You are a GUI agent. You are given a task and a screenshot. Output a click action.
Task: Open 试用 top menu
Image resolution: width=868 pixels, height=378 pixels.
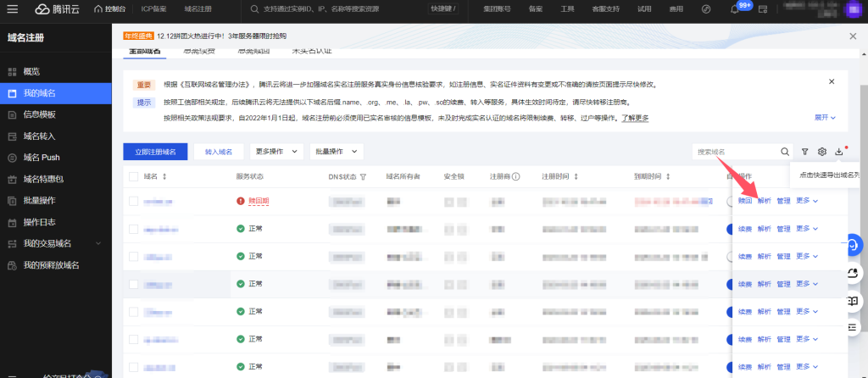tap(644, 9)
